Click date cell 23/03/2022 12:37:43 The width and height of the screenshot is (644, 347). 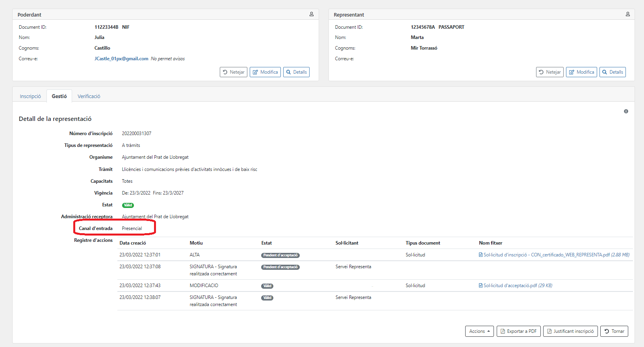[140, 286]
